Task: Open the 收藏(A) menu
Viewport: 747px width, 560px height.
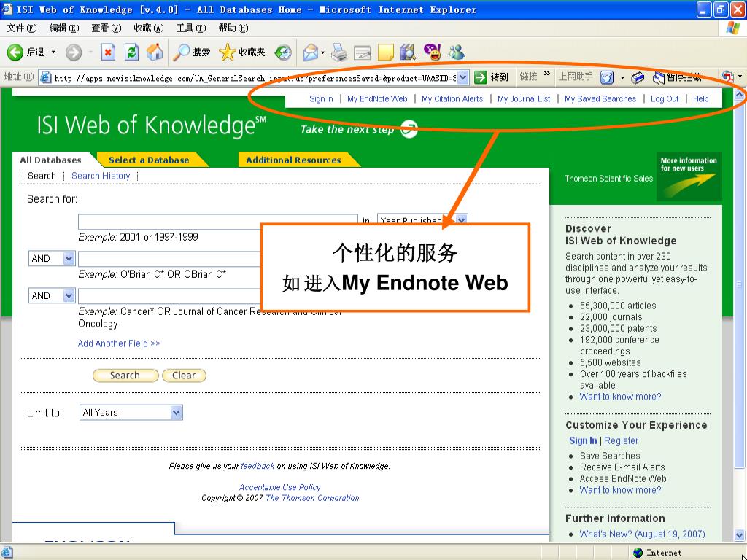Action: [149, 28]
